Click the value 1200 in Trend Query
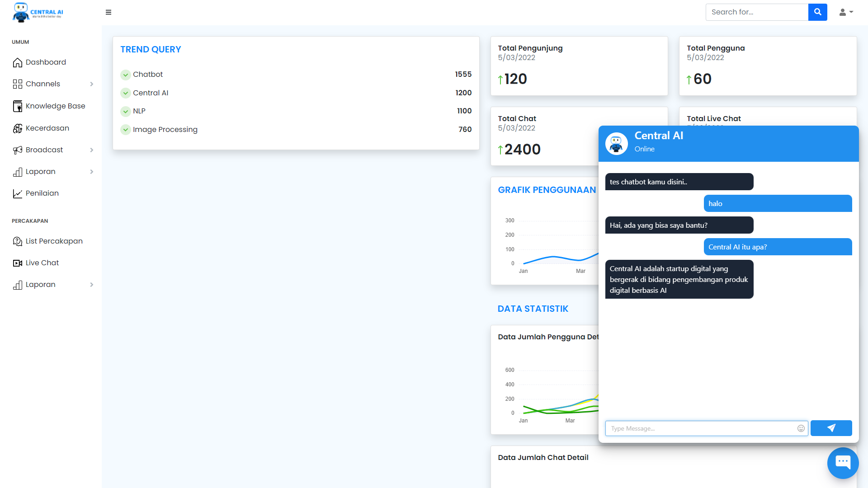868x488 pixels. 463,93
